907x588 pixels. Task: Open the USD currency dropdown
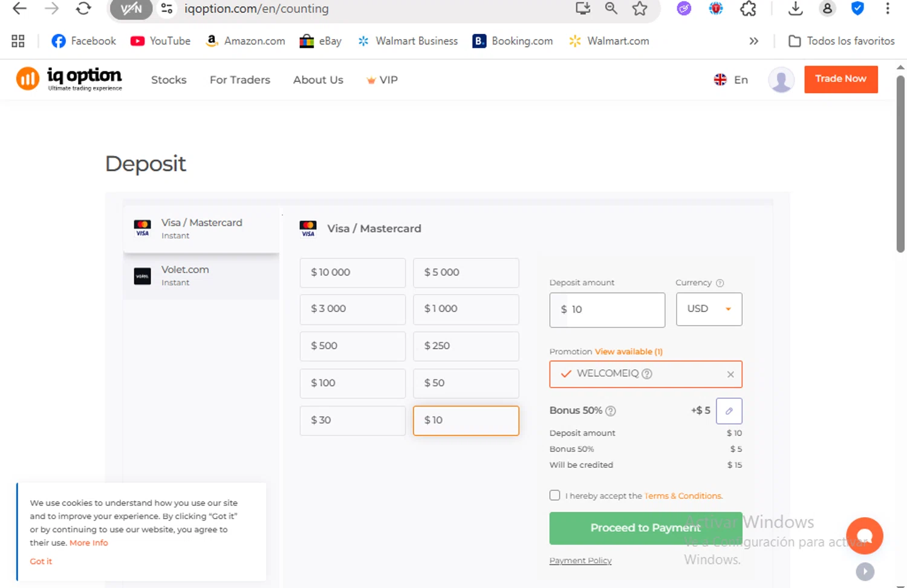[x=709, y=309]
